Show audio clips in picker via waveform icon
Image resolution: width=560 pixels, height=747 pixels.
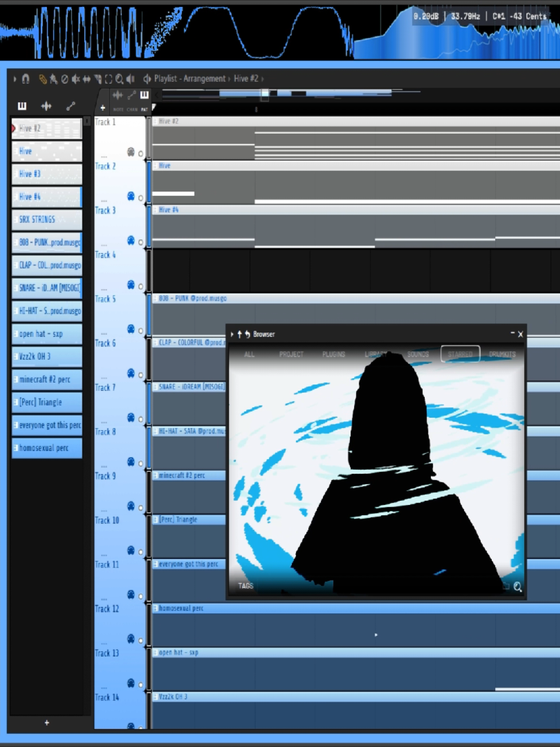pyautogui.click(x=46, y=106)
